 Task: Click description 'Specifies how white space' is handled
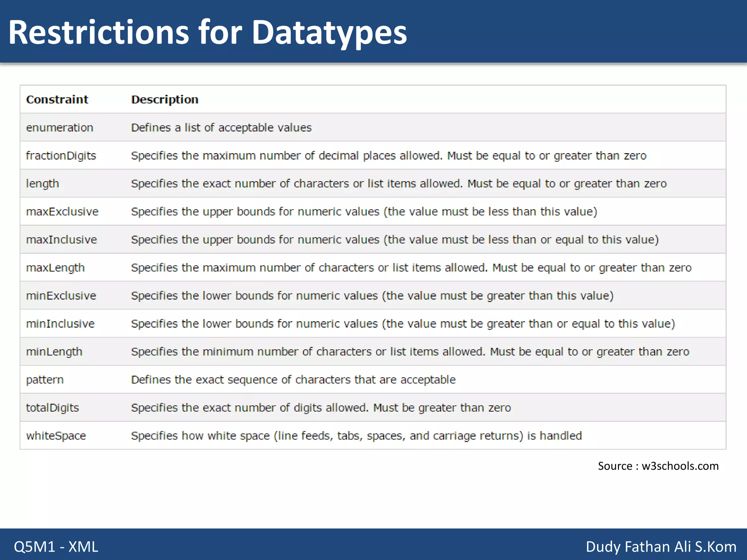coord(356,436)
